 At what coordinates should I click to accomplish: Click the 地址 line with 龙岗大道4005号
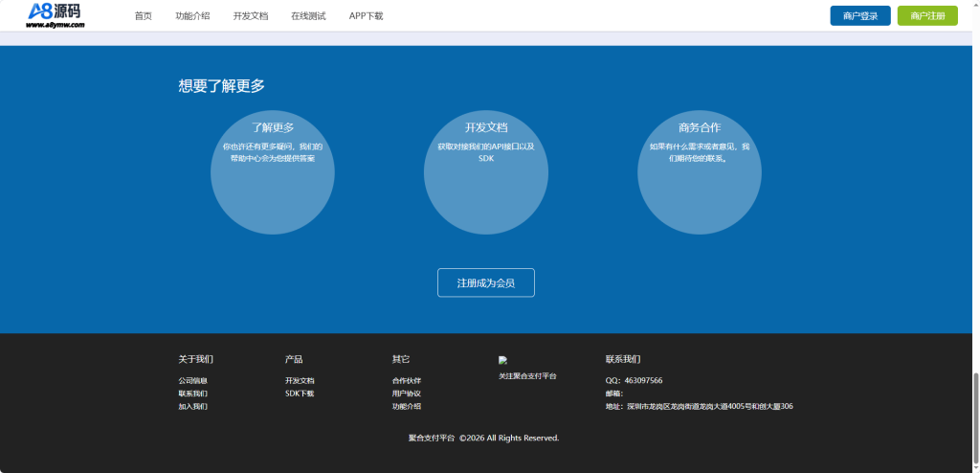pyautogui.click(x=699, y=407)
